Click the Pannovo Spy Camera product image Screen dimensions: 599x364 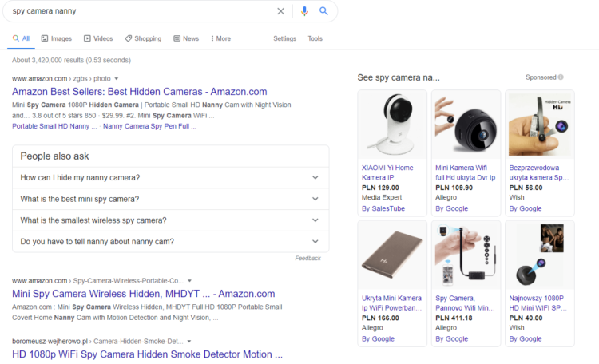tap(466, 255)
